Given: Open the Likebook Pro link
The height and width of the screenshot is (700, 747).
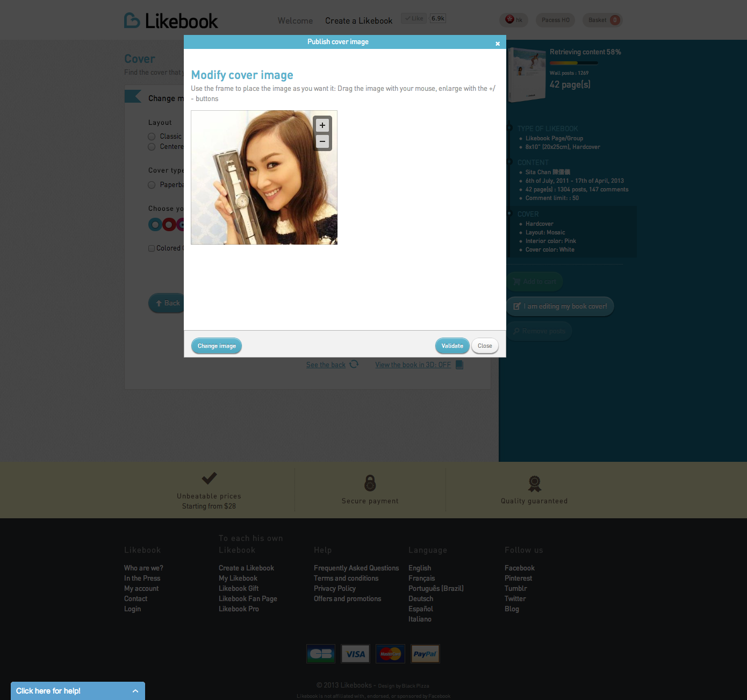Looking at the screenshot, I should (x=239, y=609).
